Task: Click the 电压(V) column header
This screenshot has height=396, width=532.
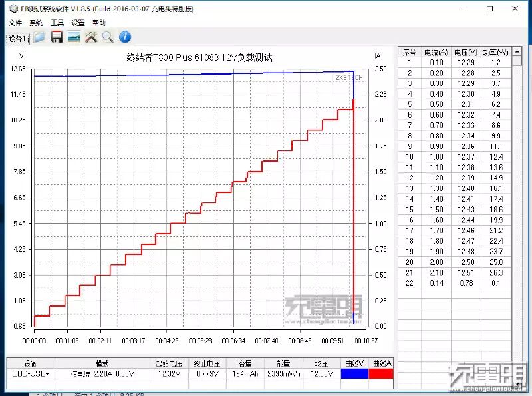Action: [466, 52]
